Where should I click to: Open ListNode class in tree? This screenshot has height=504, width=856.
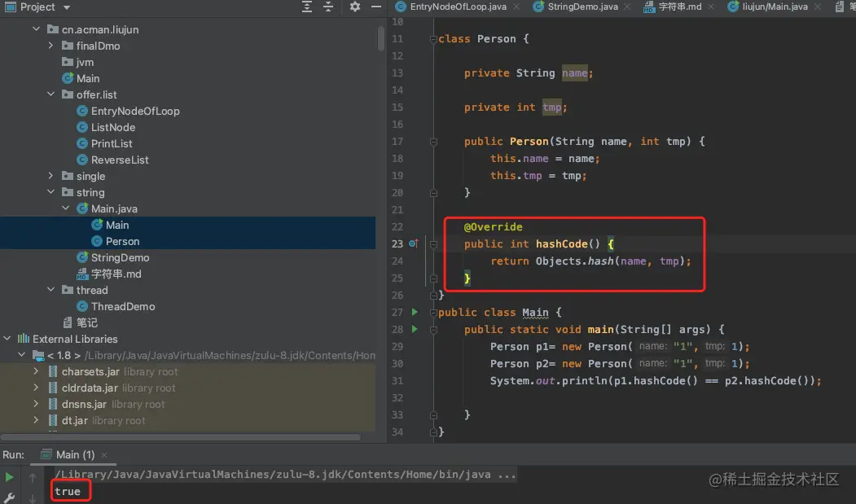tap(106, 127)
